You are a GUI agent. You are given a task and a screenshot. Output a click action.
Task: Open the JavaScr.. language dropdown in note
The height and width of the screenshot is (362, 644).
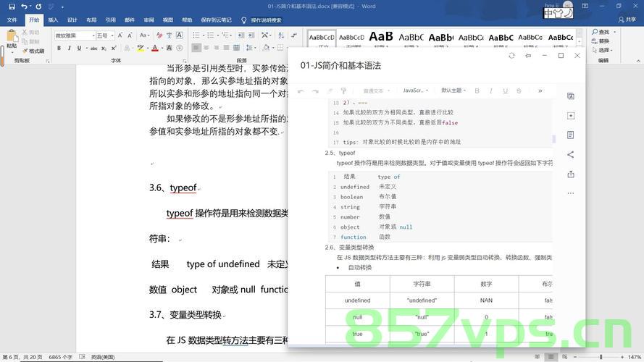pyautogui.click(x=415, y=90)
